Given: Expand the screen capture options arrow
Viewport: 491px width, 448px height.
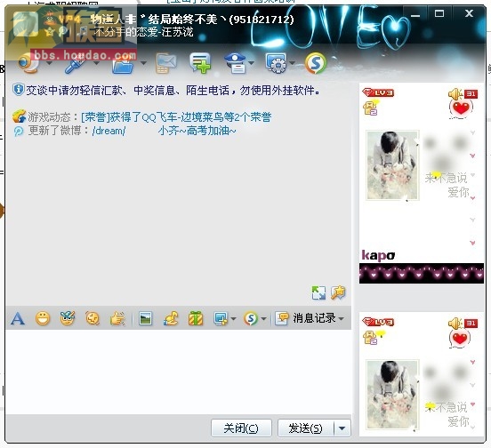Looking at the screenshot, I should point(234,319).
